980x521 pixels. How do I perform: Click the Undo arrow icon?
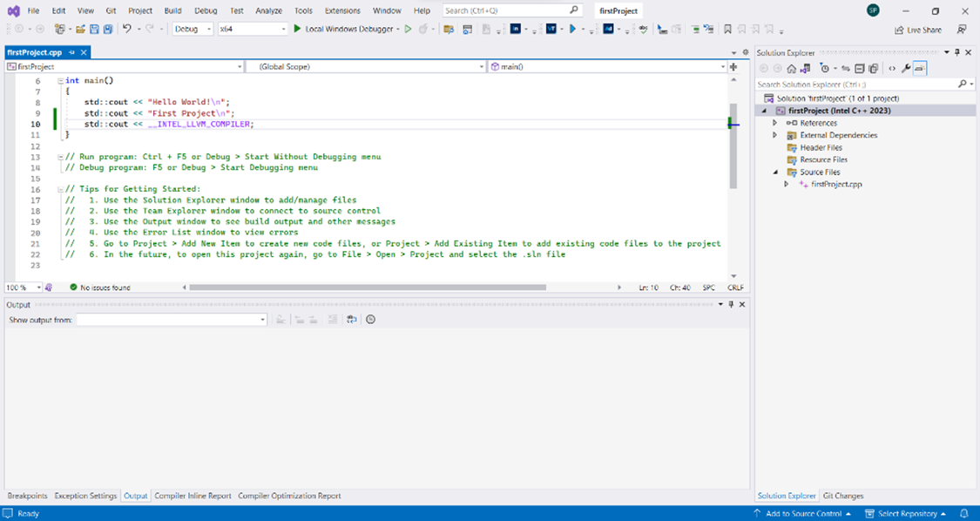(127, 29)
